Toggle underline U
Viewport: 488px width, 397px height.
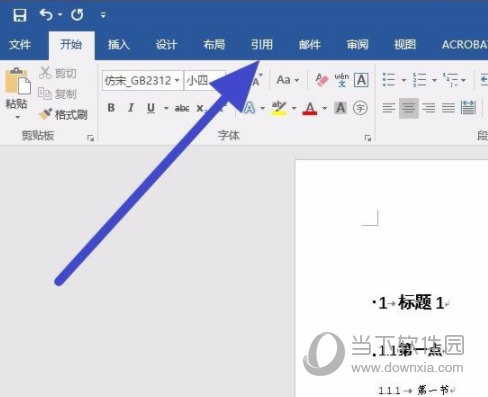tap(151, 108)
